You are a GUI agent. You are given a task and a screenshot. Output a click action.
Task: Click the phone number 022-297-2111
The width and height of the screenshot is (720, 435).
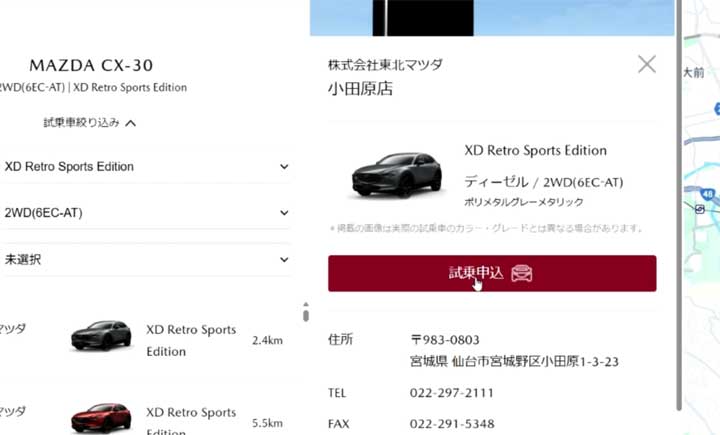452,393
